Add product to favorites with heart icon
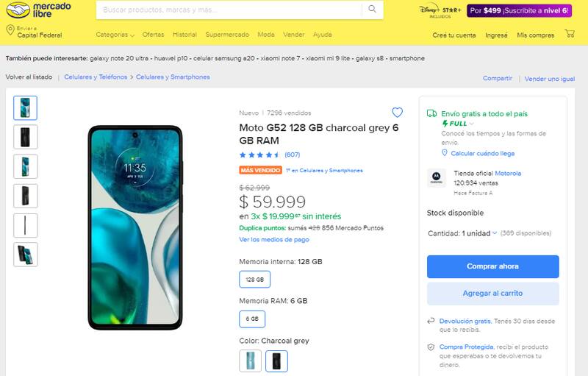This screenshot has width=588, height=376. (397, 113)
